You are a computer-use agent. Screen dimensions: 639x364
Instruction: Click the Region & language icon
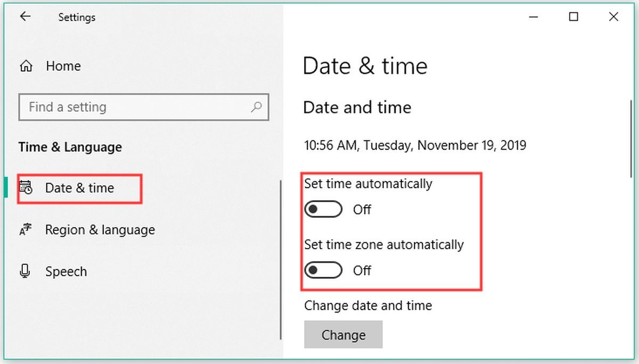tap(25, 230)
